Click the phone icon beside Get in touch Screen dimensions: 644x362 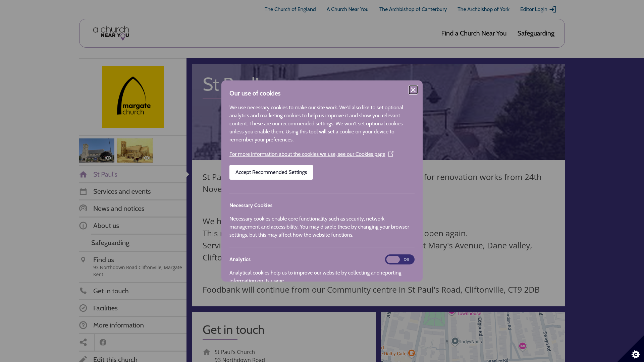[x=83, y=291]
